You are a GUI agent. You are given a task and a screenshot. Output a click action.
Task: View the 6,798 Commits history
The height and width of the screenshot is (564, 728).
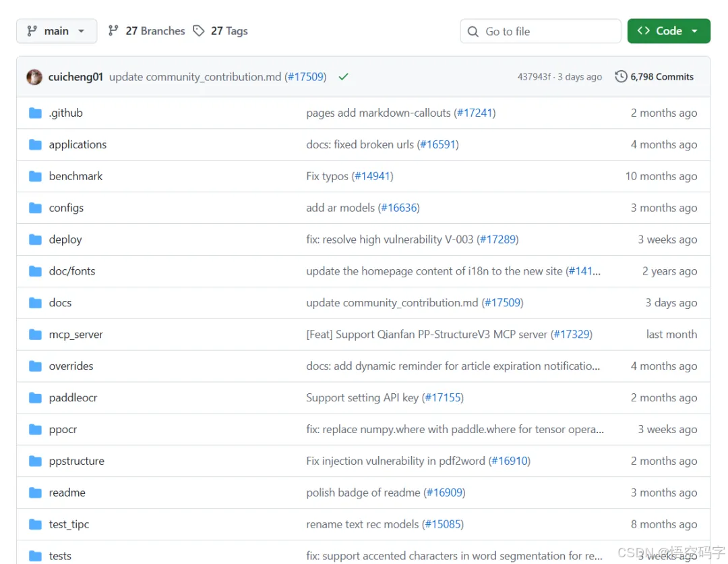click(x=662, y=77)
